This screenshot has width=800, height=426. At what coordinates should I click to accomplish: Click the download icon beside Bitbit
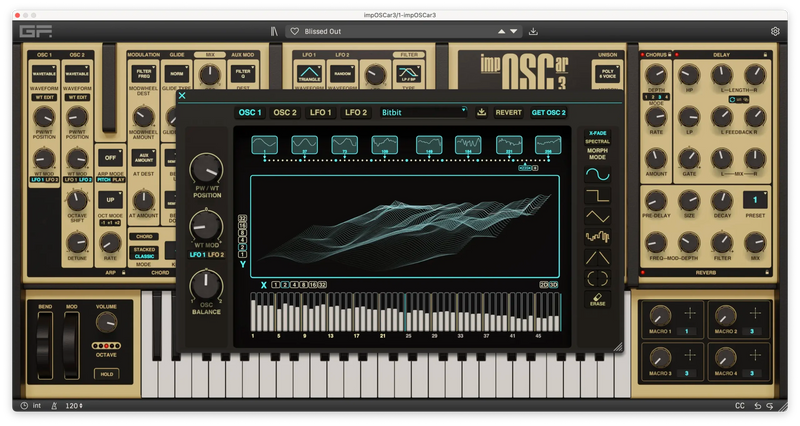482,112
